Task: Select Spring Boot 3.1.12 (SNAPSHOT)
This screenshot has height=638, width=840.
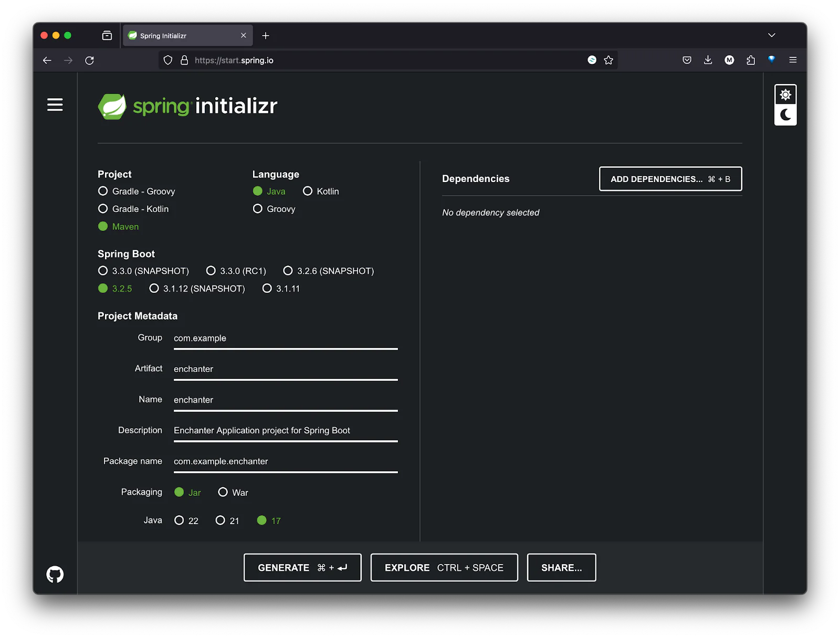Action: pos(197,289)
